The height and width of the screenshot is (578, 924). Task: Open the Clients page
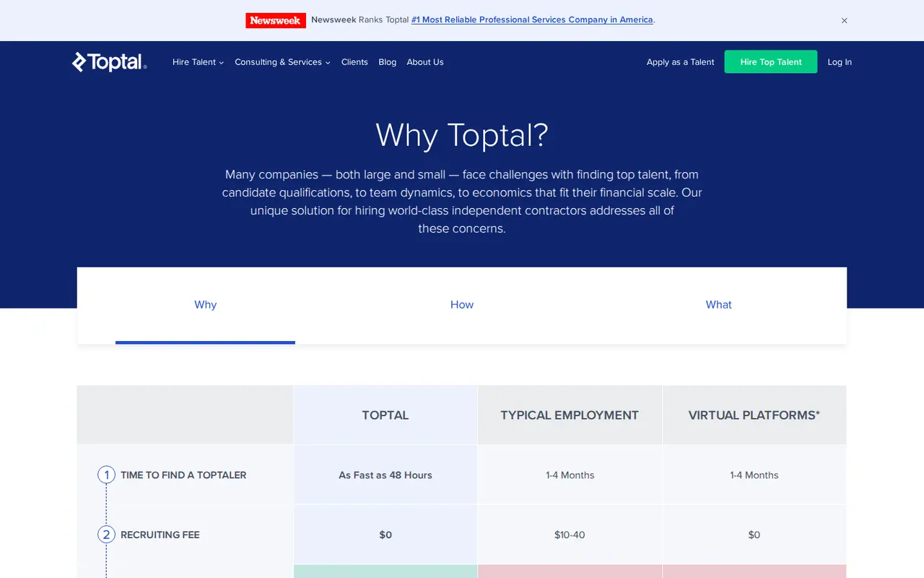click(x=354, y=62)
